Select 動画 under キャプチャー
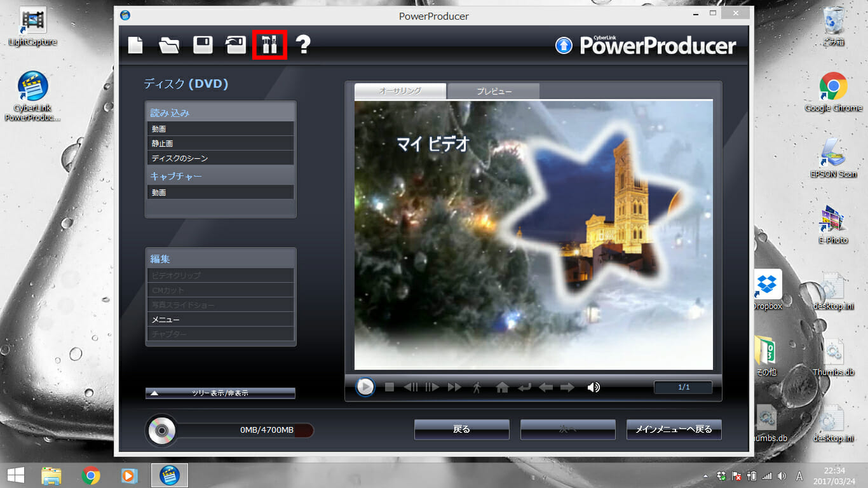Image resolution: width=868 pixels, height=488 pixels. tap(220, 192)
